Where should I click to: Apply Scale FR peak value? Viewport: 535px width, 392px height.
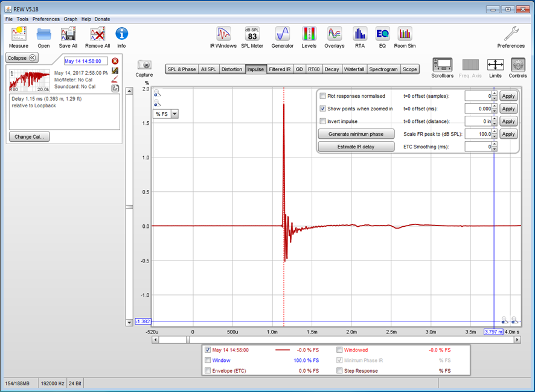click(508, 134)
